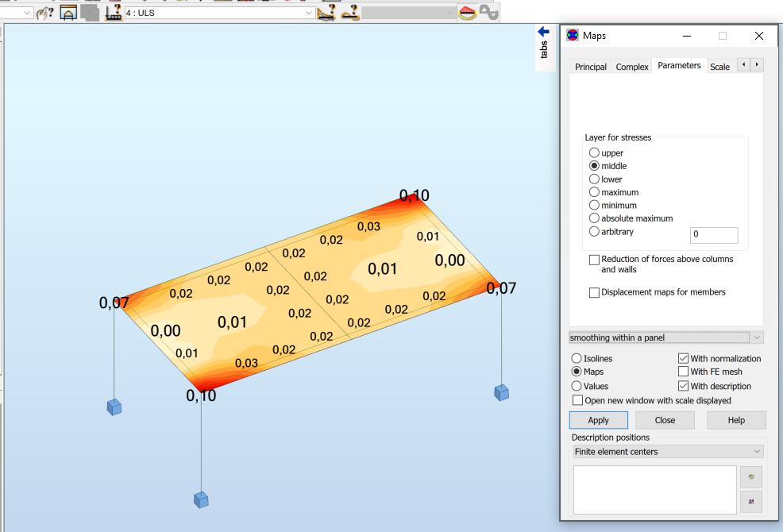Open the Principal tab in Maps dialog

591,67
